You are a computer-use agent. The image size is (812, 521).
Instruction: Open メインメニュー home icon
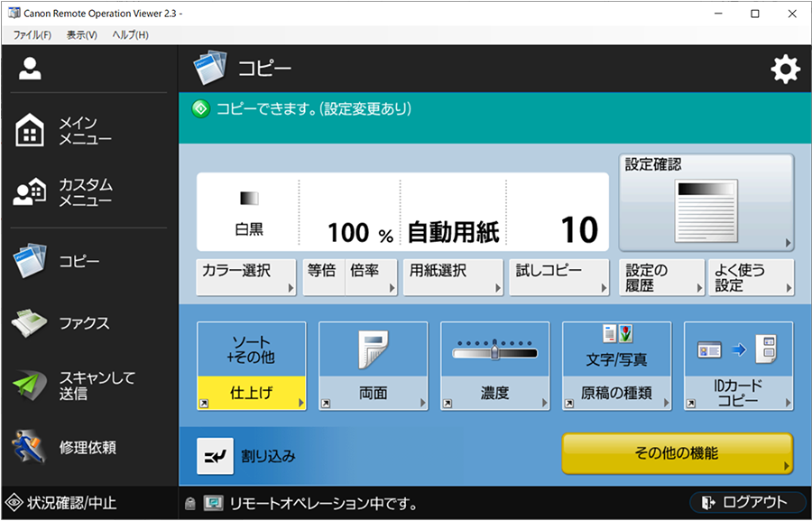[31, 132]
